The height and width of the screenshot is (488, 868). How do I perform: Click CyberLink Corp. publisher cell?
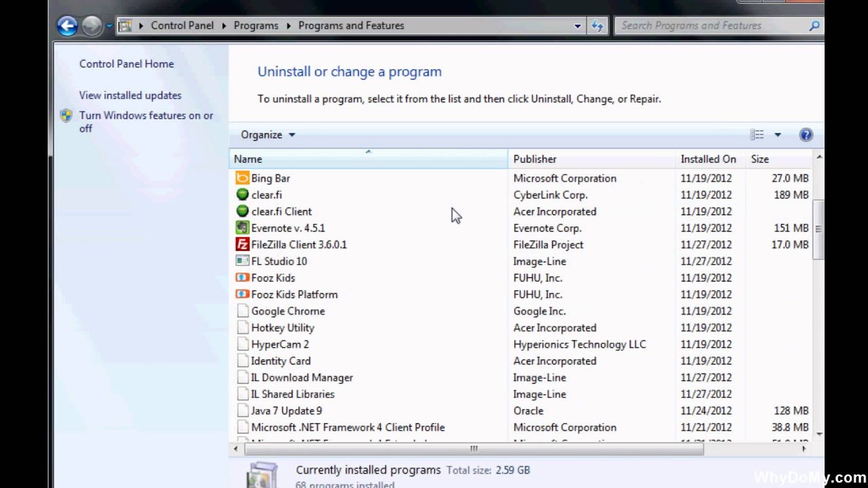coord(551,195)
